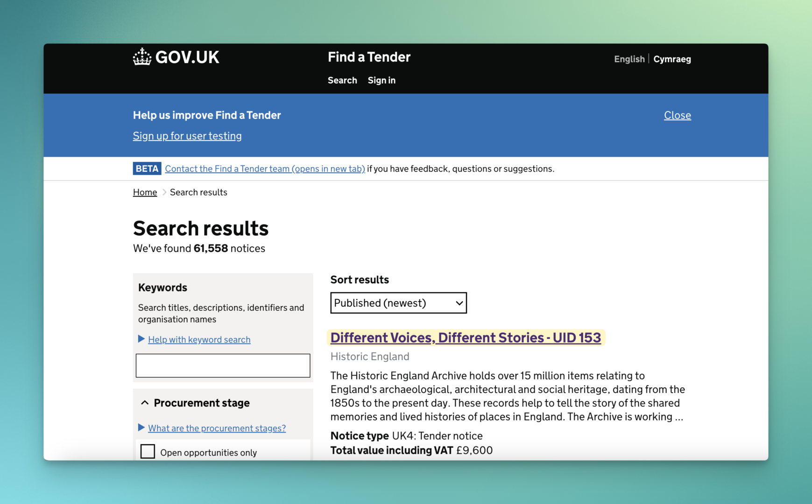Open Different Voices, Different Stories notice

tap(466, 337)
